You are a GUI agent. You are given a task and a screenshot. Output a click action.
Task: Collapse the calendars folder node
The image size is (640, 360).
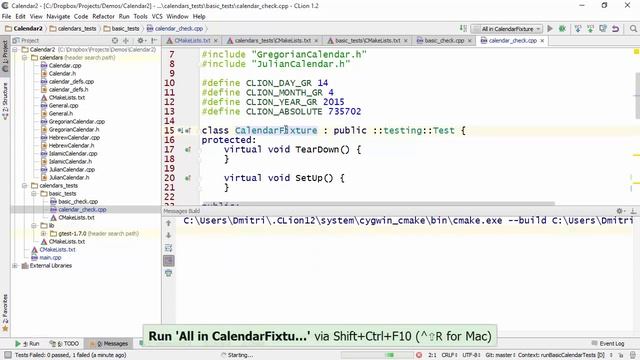coord(24,58)
